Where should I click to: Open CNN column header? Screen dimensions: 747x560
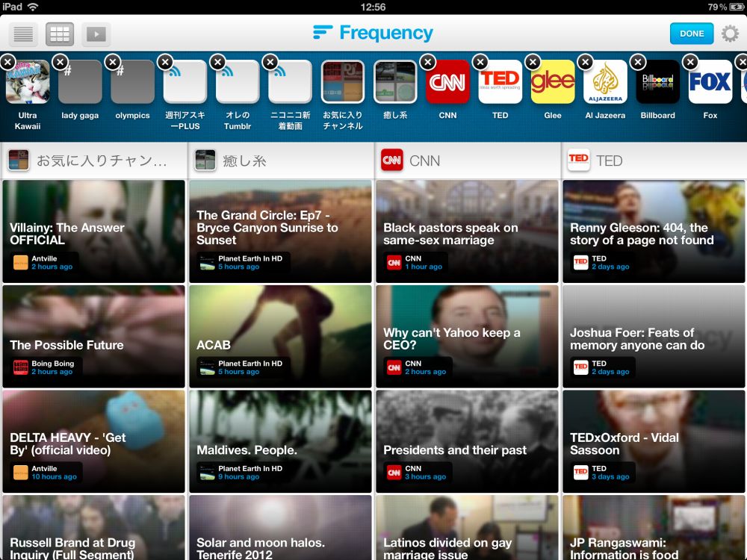[x=468, y=161]
